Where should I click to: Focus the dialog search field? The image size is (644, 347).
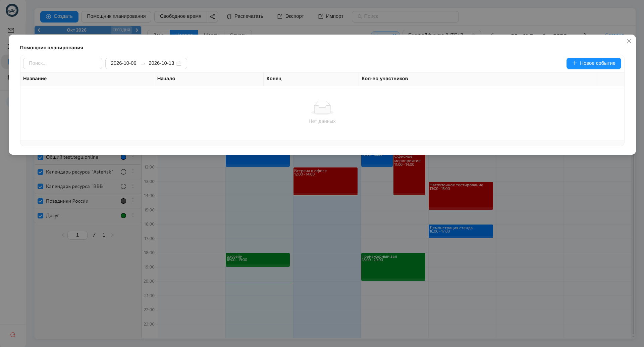pos(63,63)
